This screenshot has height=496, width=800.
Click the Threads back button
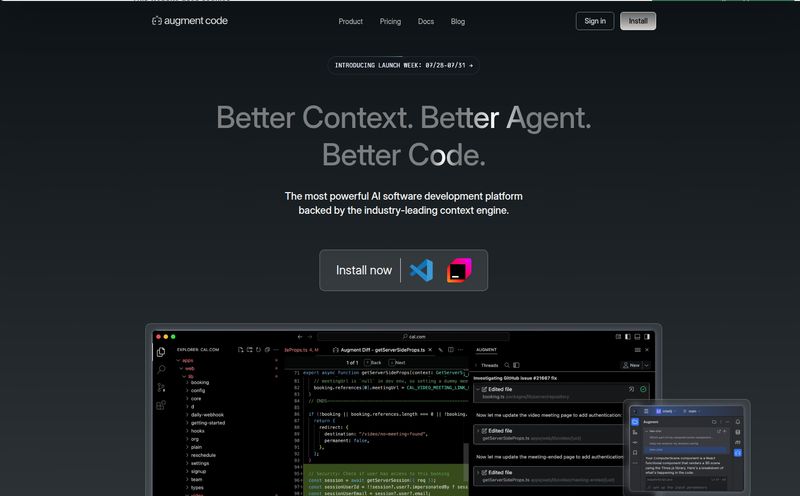[476, 365]
